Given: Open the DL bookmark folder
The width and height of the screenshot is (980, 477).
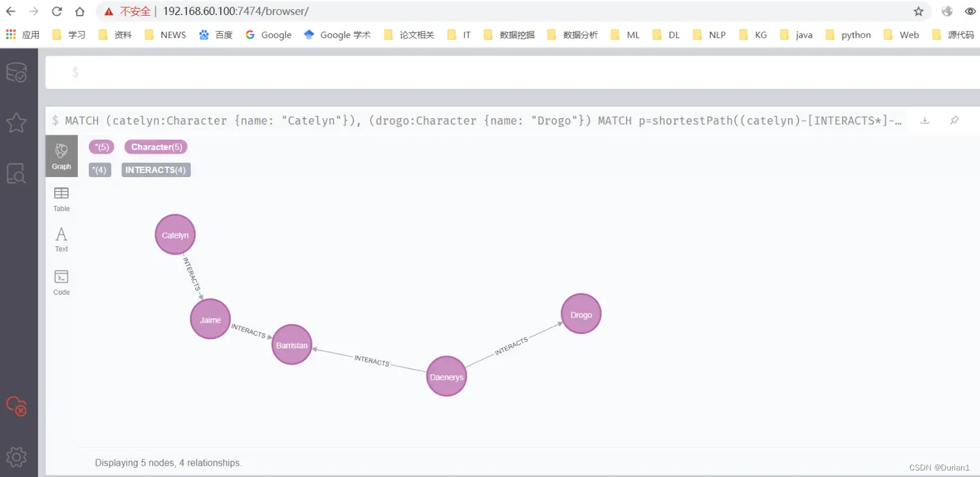Looking at the screenshot, I should tap(666, 35).
